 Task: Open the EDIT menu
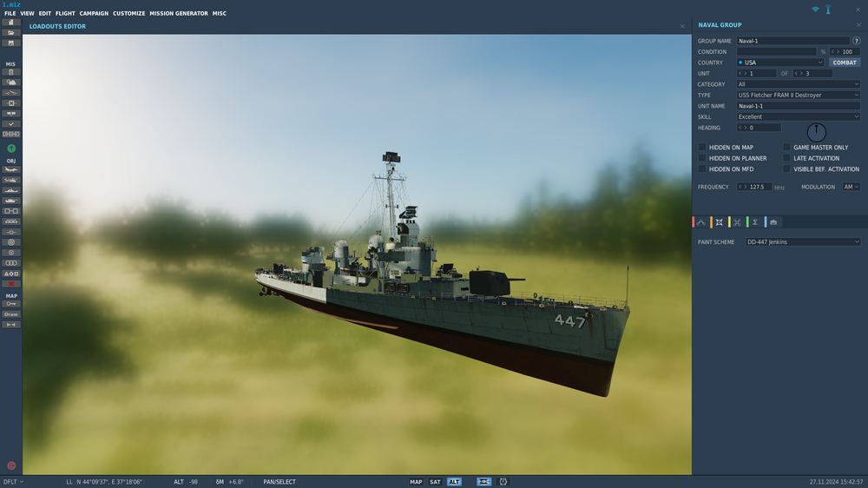[45, 13]
